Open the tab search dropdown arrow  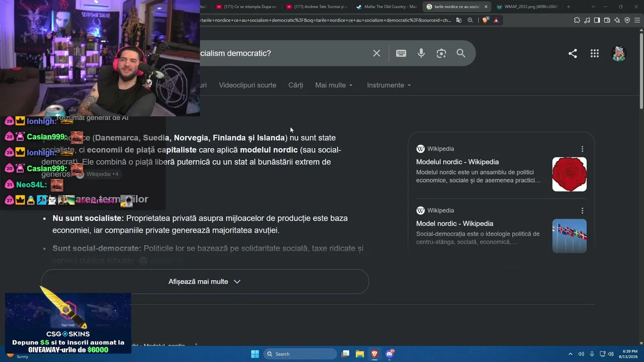click(x=593, y=7)
